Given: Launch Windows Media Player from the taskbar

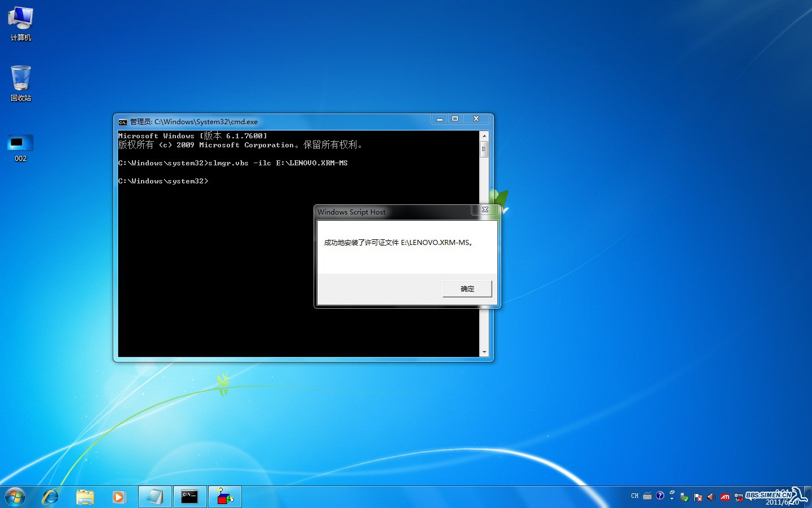Looking at the screenshot, I should pyautogui.click(x=118, y=497).
